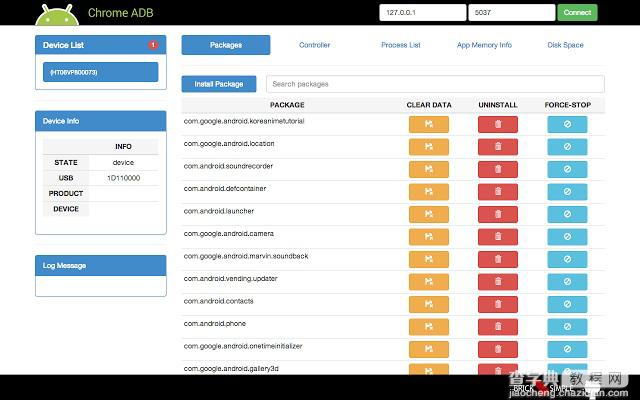Uninstall com.android.launcher

498,214
